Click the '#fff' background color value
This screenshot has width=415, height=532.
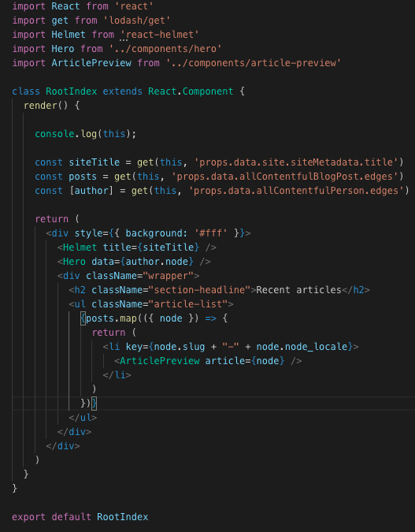pyautogui.click(x=210, y=233)
